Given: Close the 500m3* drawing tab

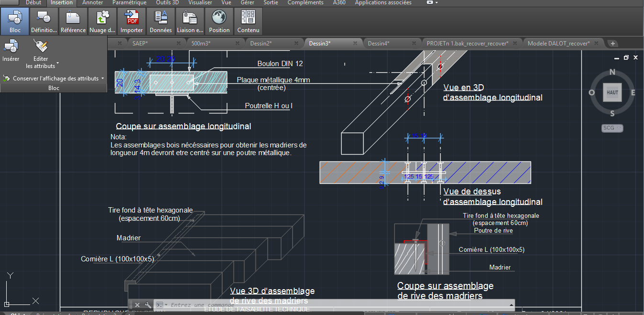Looking at the screenshot, I should (x=237, y=43).
